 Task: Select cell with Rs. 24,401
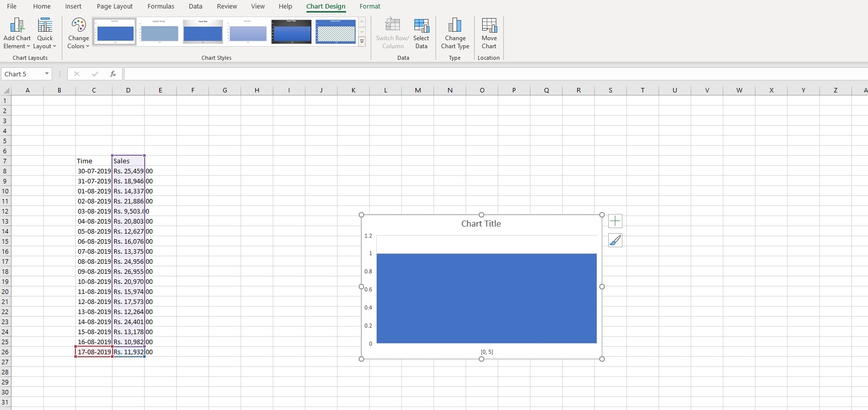128,322
